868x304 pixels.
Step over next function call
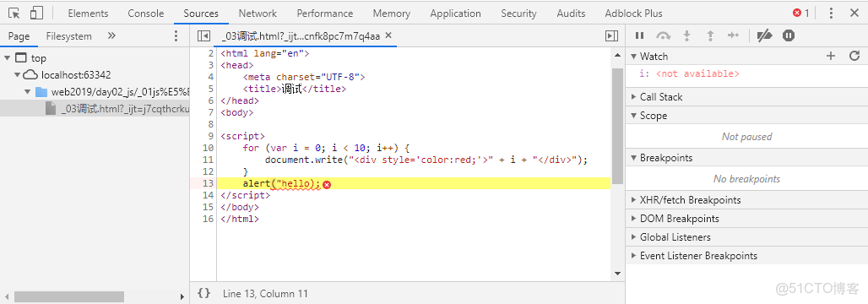coord(663,36)
